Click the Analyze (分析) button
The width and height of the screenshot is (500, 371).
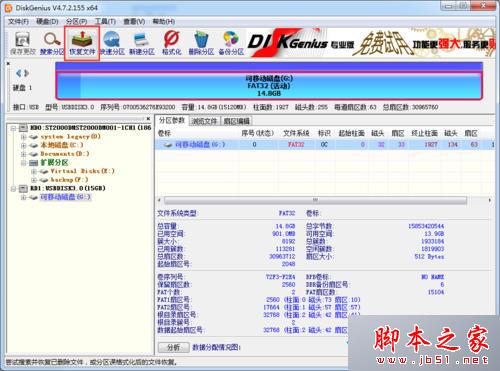173,347
